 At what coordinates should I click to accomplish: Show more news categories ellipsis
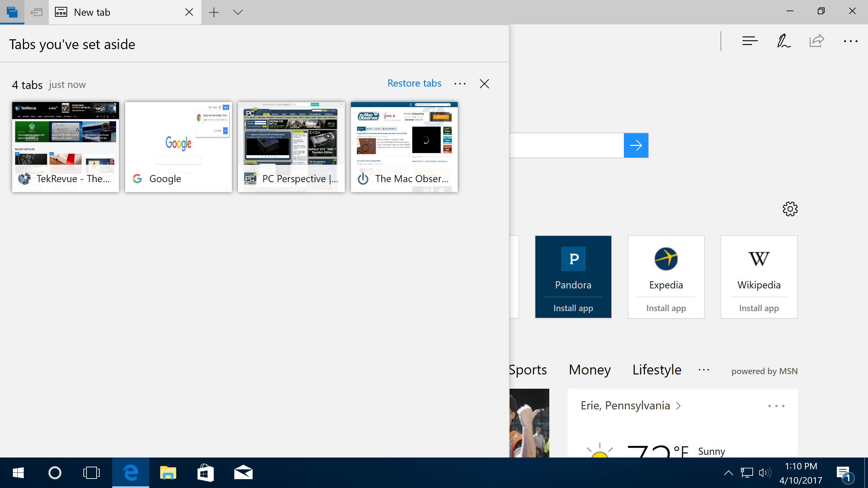point(704,370)
